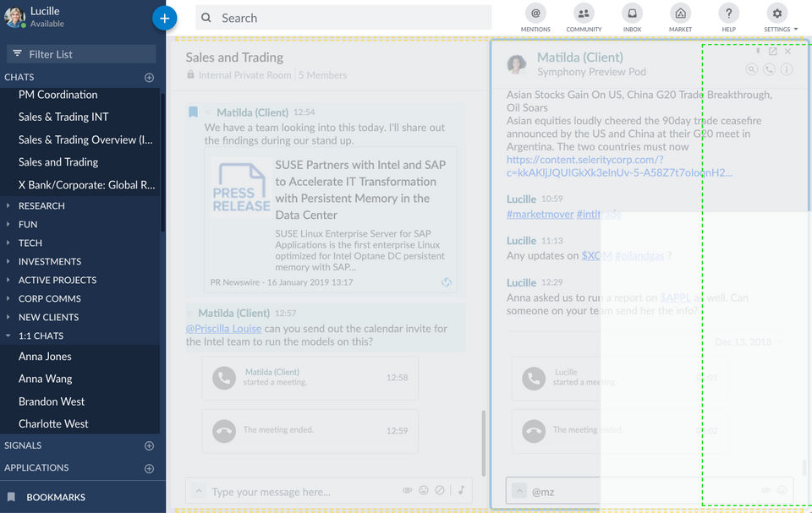This screenshot has width=812, height=513.
Task: Close the Matilda (Client) chat module
Action: click(x=787, y=52)
